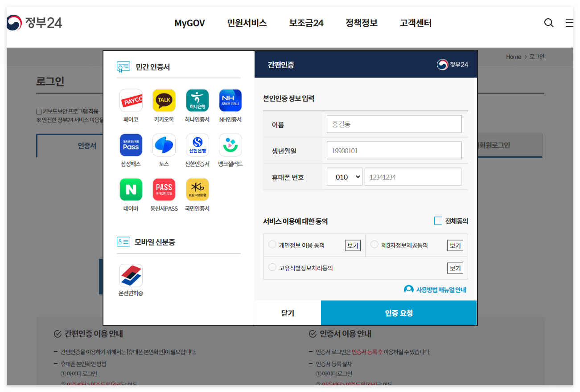
Task: Open the hamburger menu icon
Action: 569,23
